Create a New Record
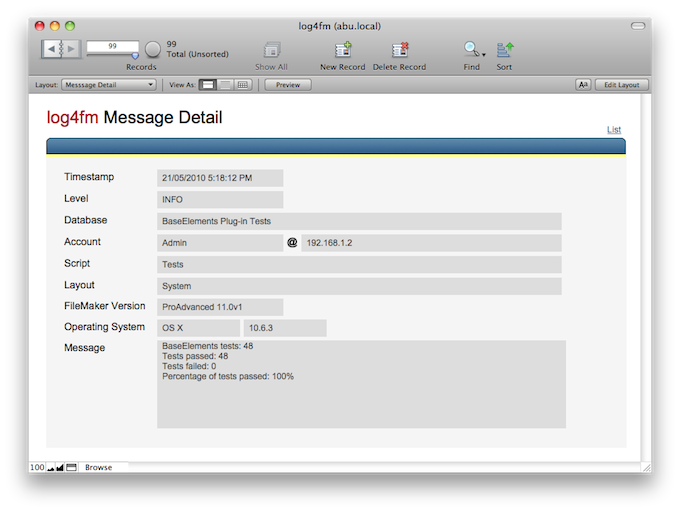Viewport: 680px width, 512px height. coord(343,50)
